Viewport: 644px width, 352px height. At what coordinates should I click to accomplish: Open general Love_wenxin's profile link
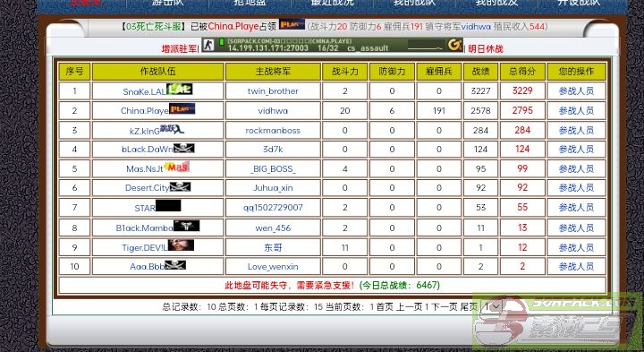[273, 267]
